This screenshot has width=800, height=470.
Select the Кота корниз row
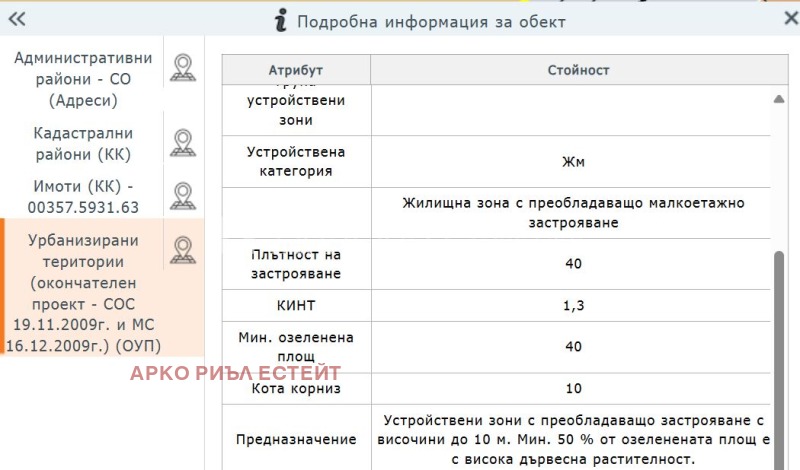(296, 387)
